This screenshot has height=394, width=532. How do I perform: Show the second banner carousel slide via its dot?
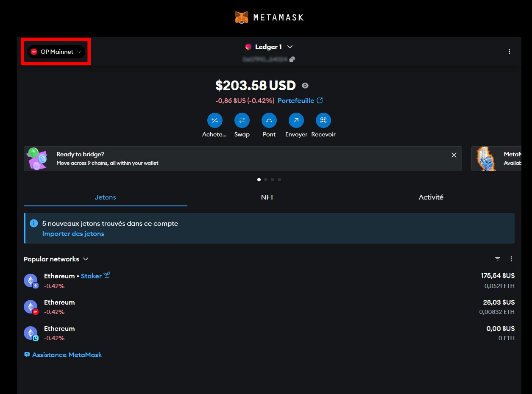(x=266, y=180)
